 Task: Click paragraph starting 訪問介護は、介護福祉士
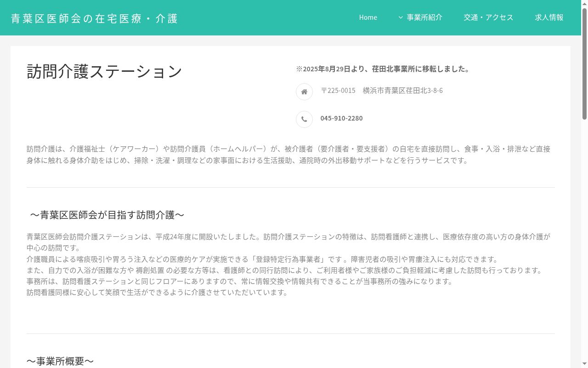288,155
